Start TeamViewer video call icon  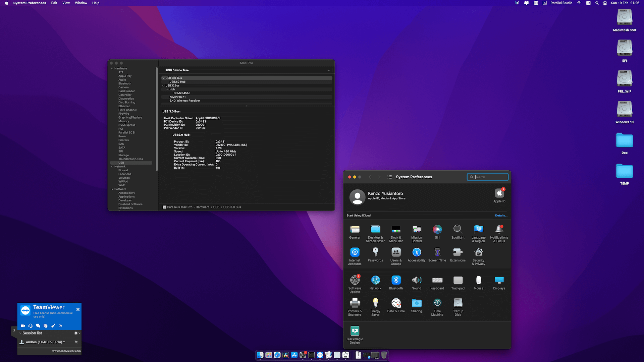[x=23, y=326]
